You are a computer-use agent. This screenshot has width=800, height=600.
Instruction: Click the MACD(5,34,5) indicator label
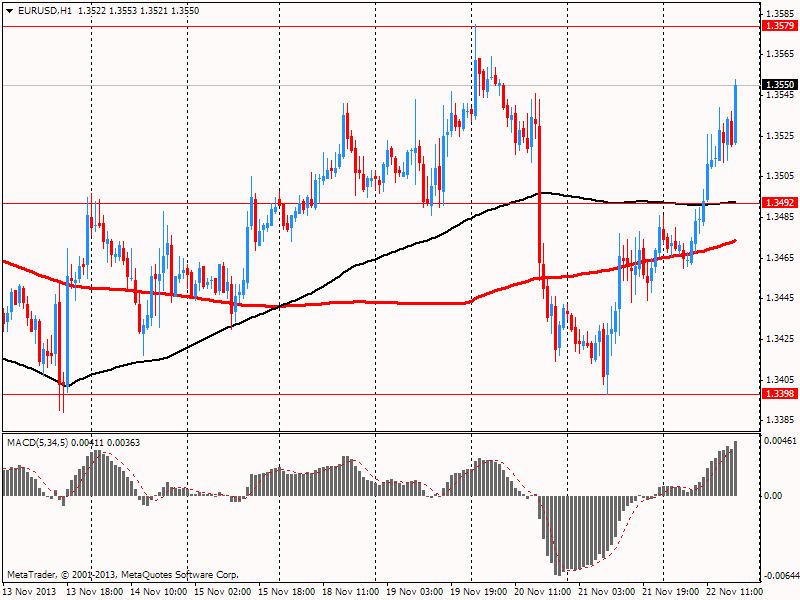tap(39, 441)
